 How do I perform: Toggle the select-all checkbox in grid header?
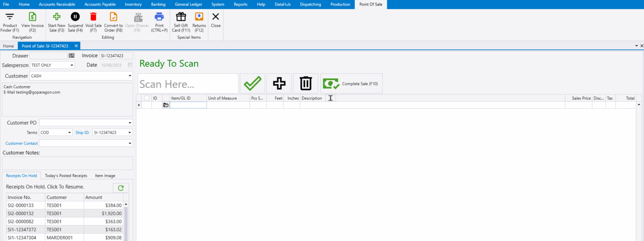147,98
